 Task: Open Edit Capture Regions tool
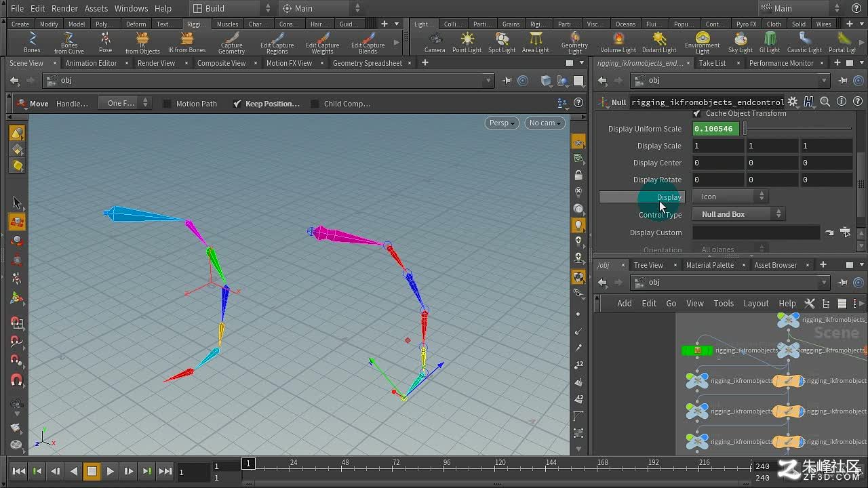(277, 43)
